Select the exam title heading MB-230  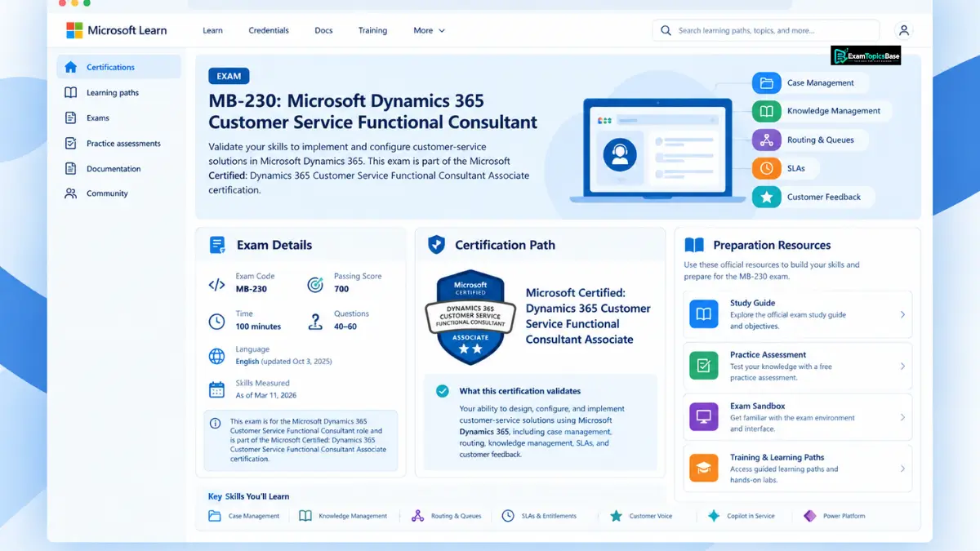(x=373, y=112)
